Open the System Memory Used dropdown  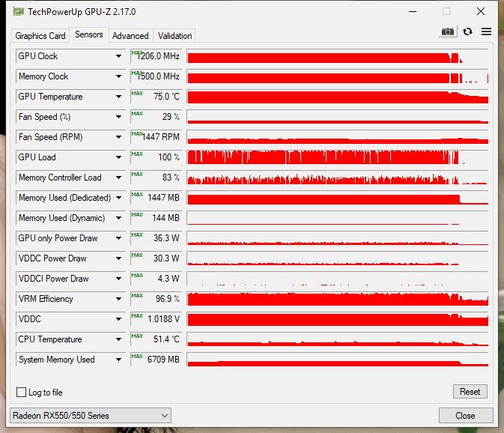[118, 360]
